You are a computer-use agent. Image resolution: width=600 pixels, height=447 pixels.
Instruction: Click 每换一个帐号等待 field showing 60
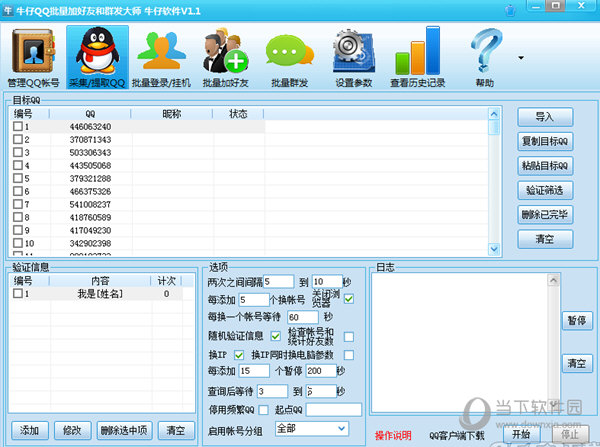(303, 317)
